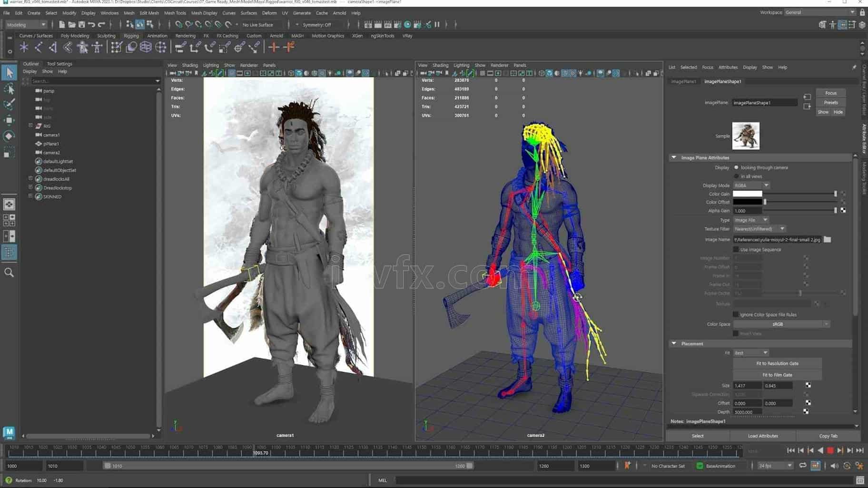Viewport: 868px width, 488px height.
Task: Select 'in all views' display option
Action: [736, 176]
